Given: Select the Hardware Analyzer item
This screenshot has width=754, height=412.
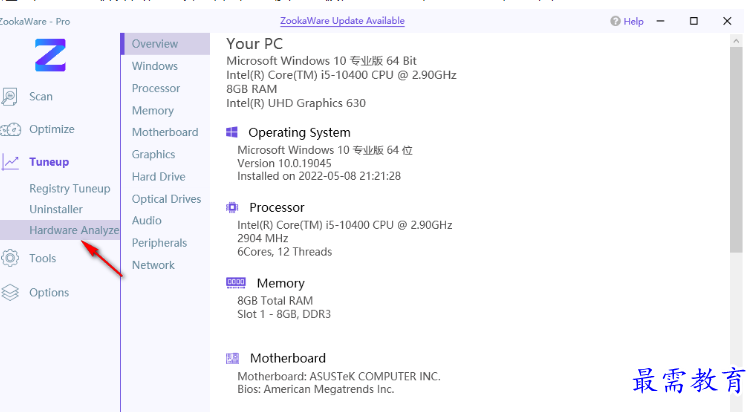Looking at the screenshot, I should pos(60,230).
